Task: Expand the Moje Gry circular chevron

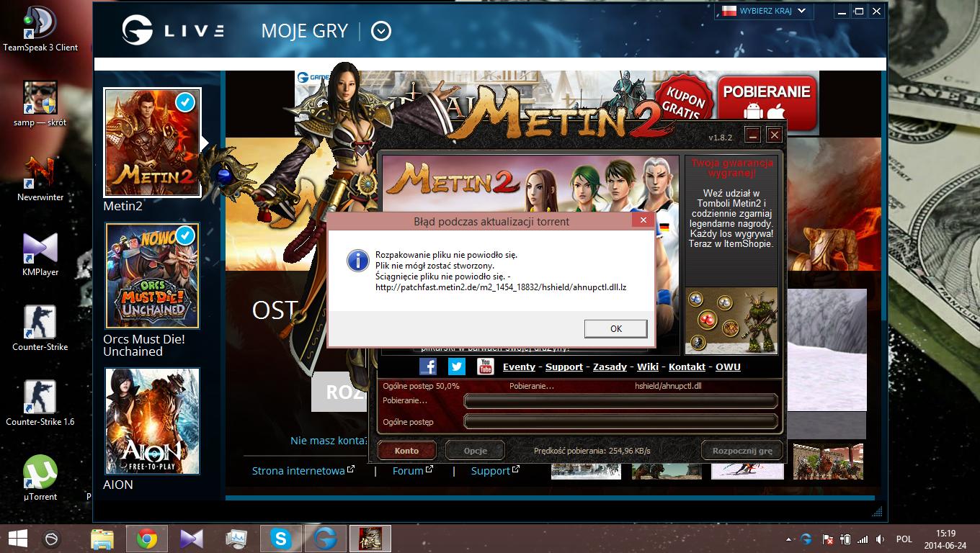Action: pos(380,31)
